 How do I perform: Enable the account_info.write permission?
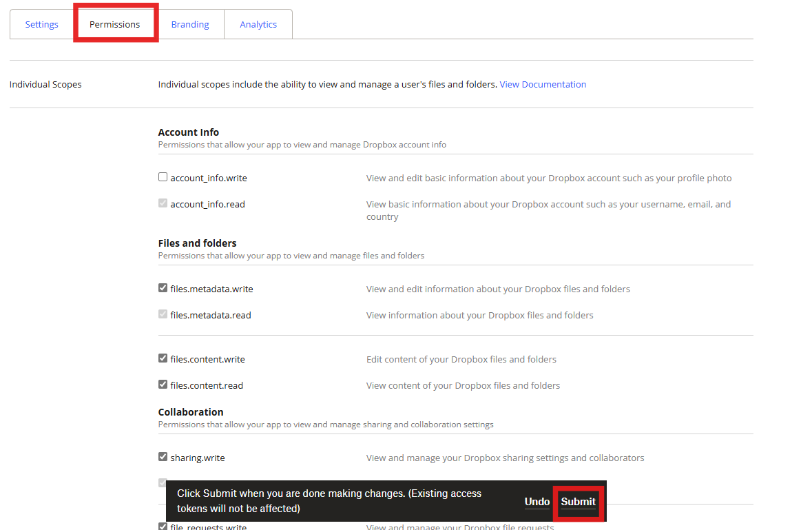coord(163,176)
